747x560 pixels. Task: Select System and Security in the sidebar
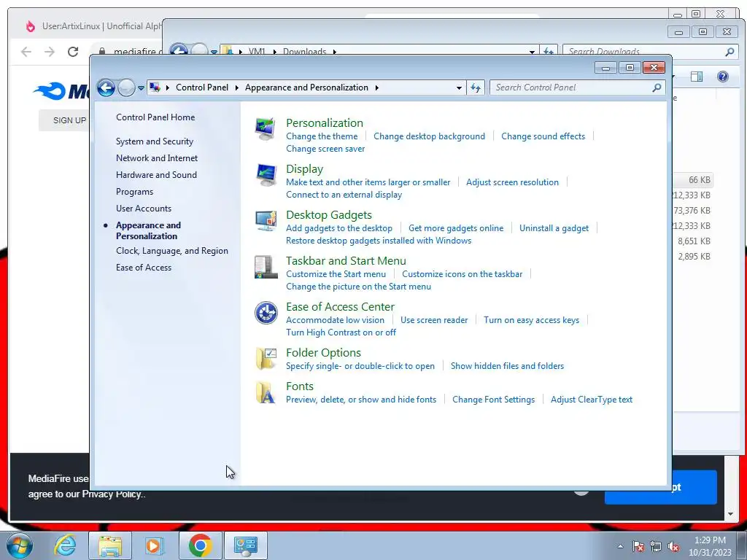[155, 141]
